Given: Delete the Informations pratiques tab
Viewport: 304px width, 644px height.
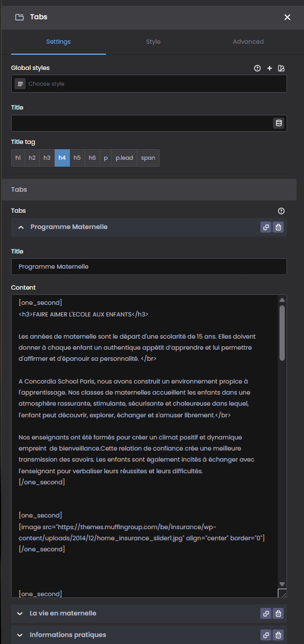Looking at the screenshot, I should tap(278, 635).
